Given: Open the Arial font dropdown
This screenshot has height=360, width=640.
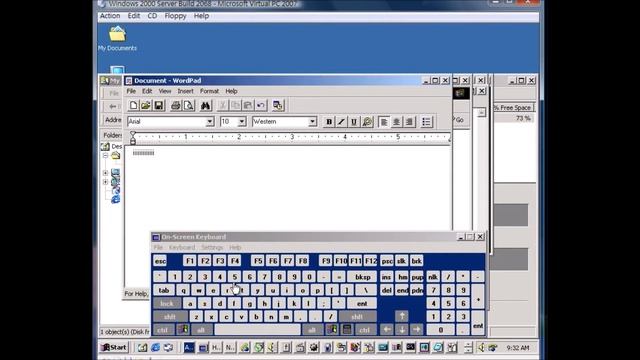Looking at the screenshot, I should click(x=210, y=122).
